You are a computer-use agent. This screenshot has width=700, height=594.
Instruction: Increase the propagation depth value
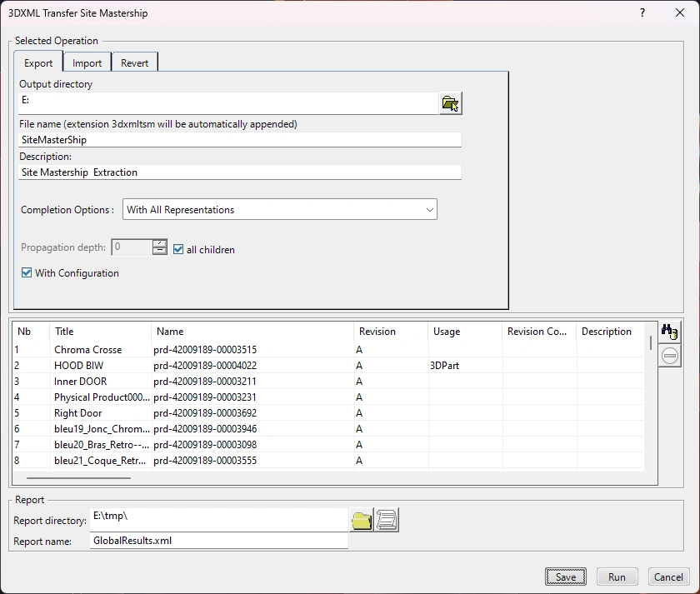(x=159, y=243)
